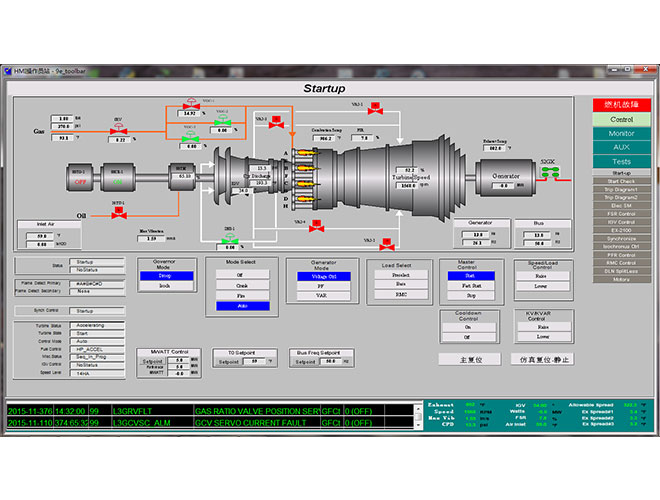Click Speed/Load Control Raise button
The width and height of the screenshot is (660, 500).
pos(543,276)
